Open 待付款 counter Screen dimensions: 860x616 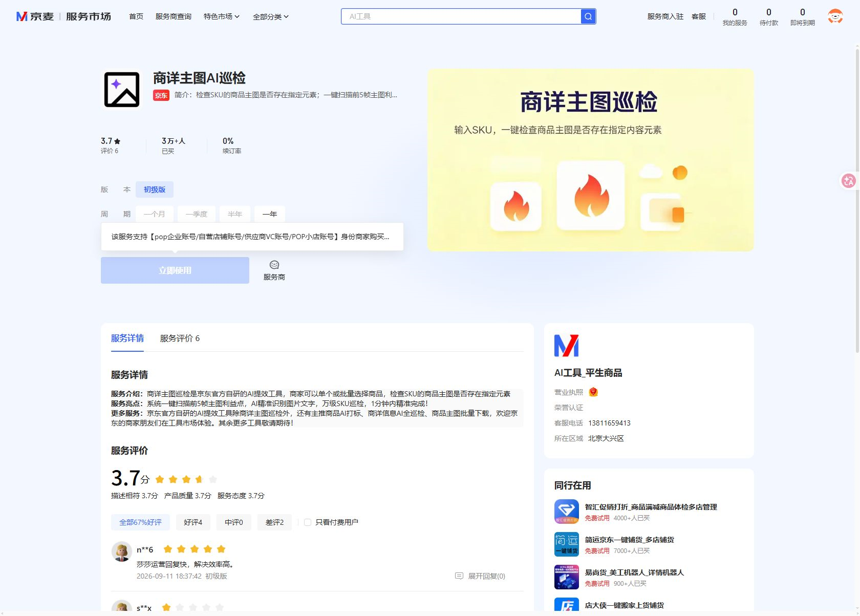[x=769, y=17]
